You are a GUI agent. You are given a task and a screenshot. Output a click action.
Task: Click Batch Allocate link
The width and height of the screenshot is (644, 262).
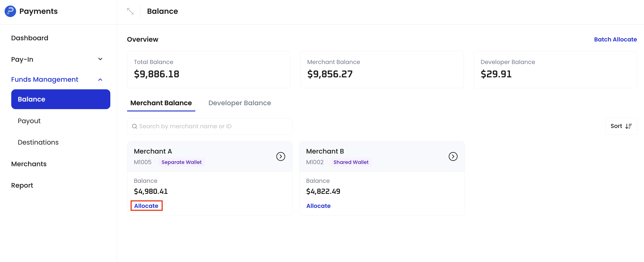[x=615, y=39]
